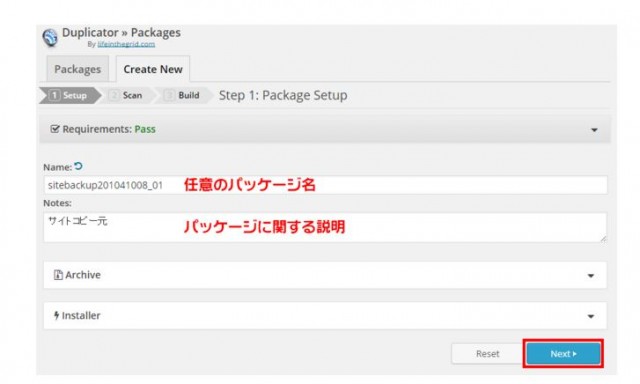640x384 pixels.
Task: Click the step 2 Scan number badge
Action: coord(114,95)
